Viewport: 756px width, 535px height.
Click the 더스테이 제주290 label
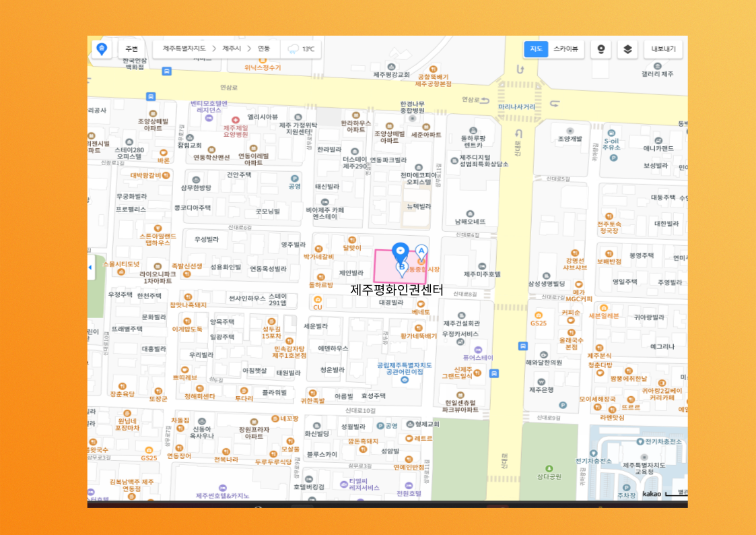pos(355,162)
